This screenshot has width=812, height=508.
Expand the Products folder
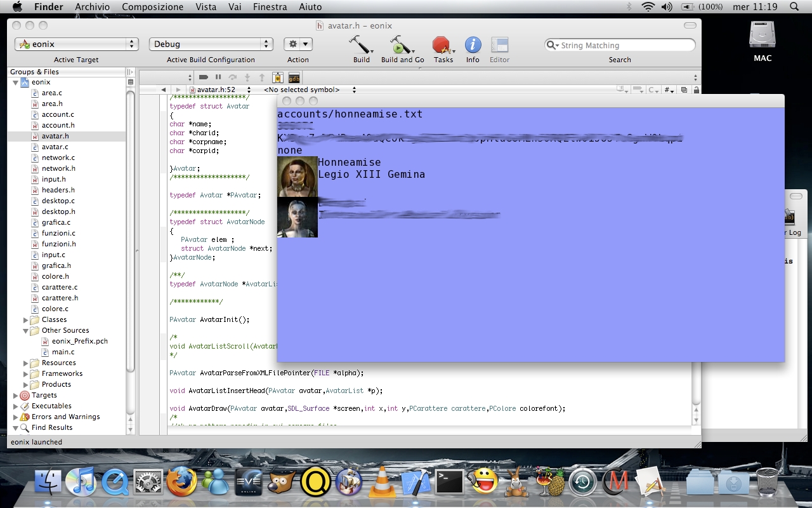[x=26, y=385]
